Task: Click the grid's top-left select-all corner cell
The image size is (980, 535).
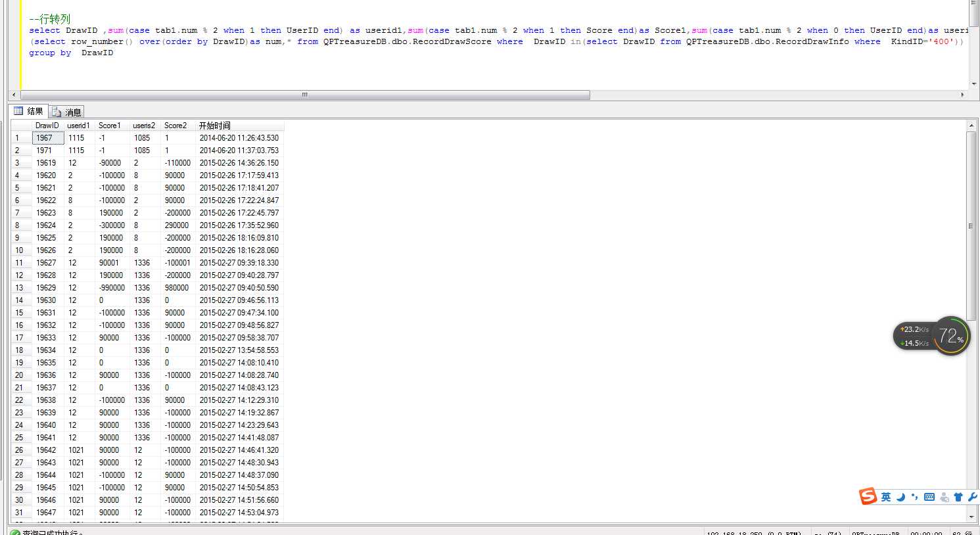Action: (x=21, y=126)
